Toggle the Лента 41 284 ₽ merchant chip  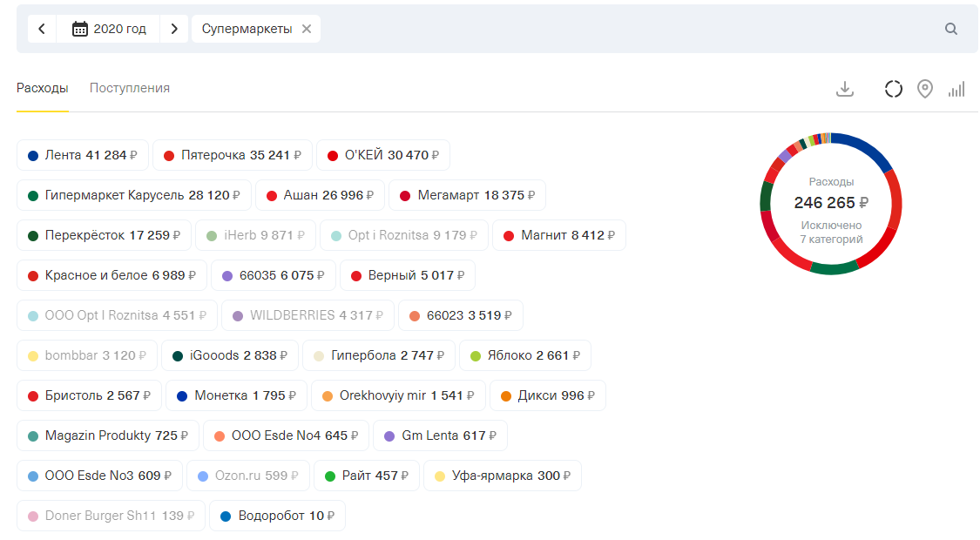pyautogui.click(x=83, y=155)
